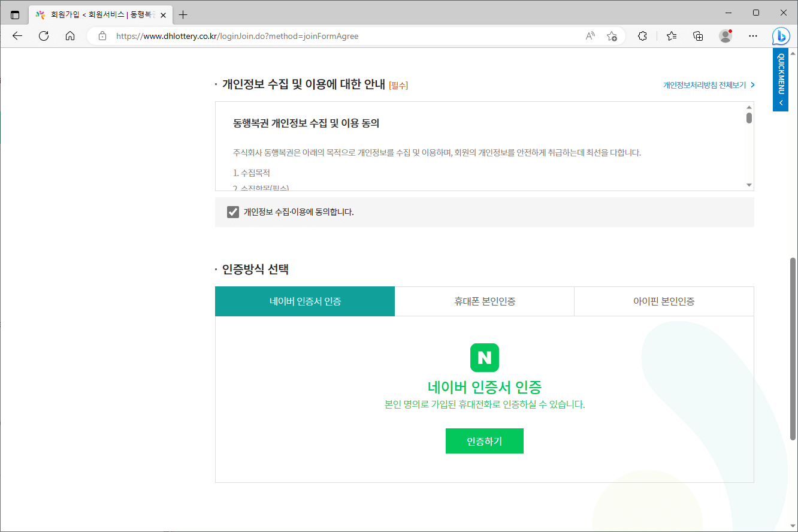Open 개인정보처리방침 전체보기 link
The width and height of the screenshot is (798, 532).
pyautogui.click(x=707, y=85)
